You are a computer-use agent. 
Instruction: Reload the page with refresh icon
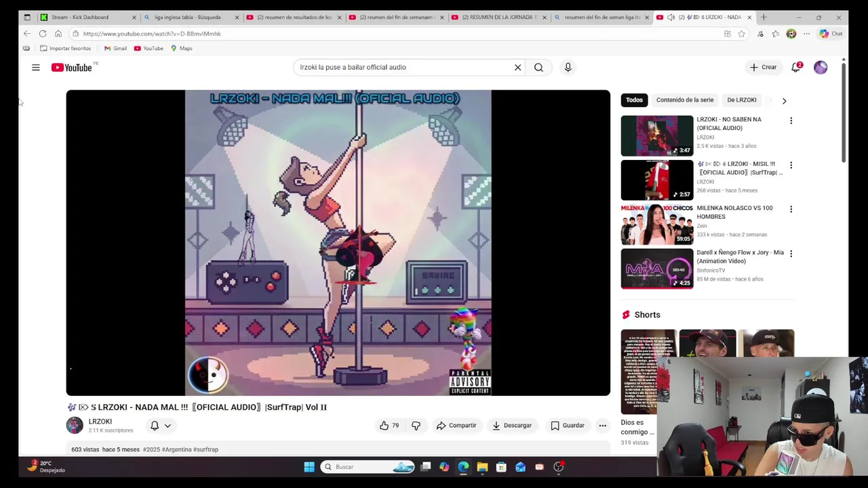[42, 34]
